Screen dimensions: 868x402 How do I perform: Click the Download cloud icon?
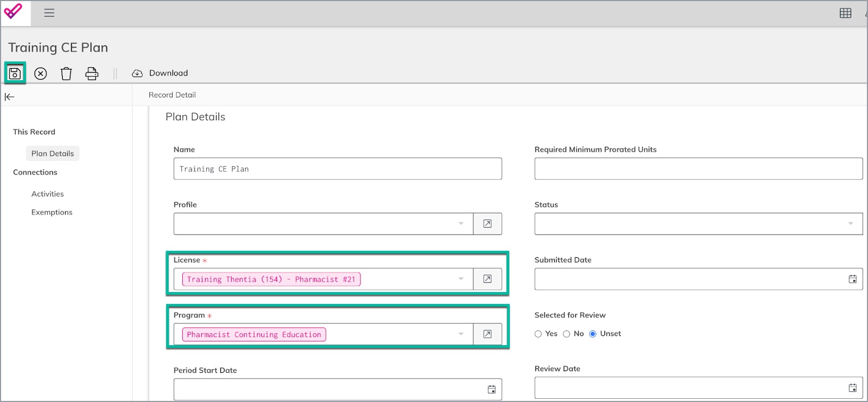pyautogui.click(x=137, y=73)
